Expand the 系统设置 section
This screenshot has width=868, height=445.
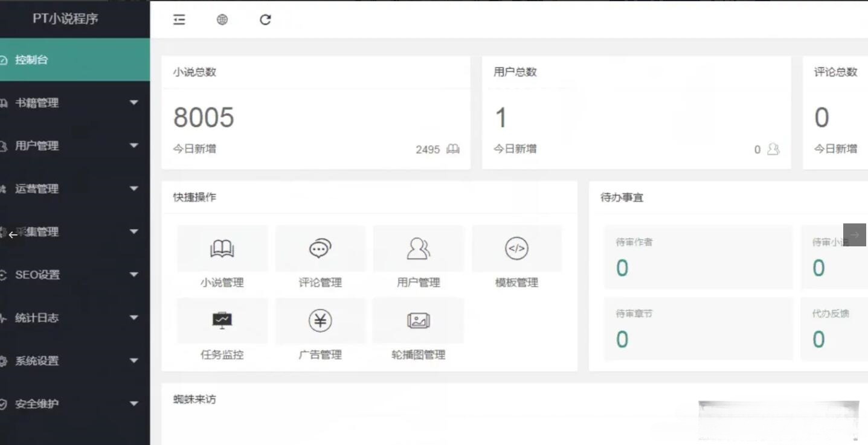click(75, 360)
